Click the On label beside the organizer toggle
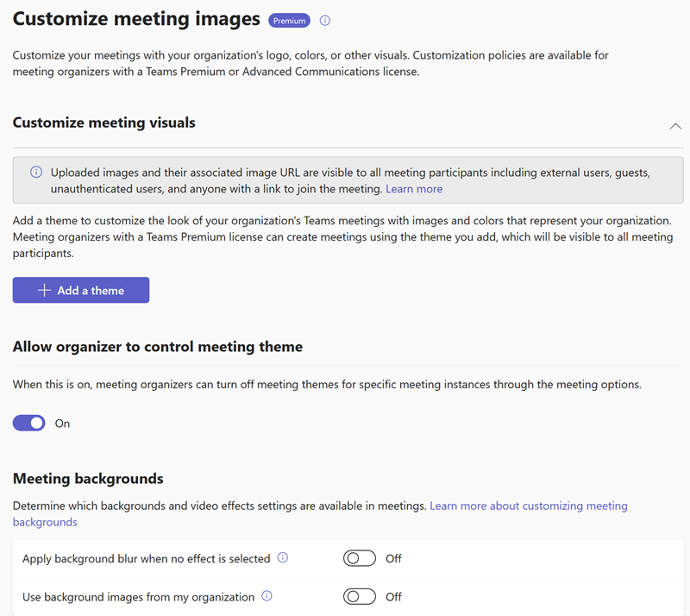The width and height of the screenshot is (690, 616). 62,423
